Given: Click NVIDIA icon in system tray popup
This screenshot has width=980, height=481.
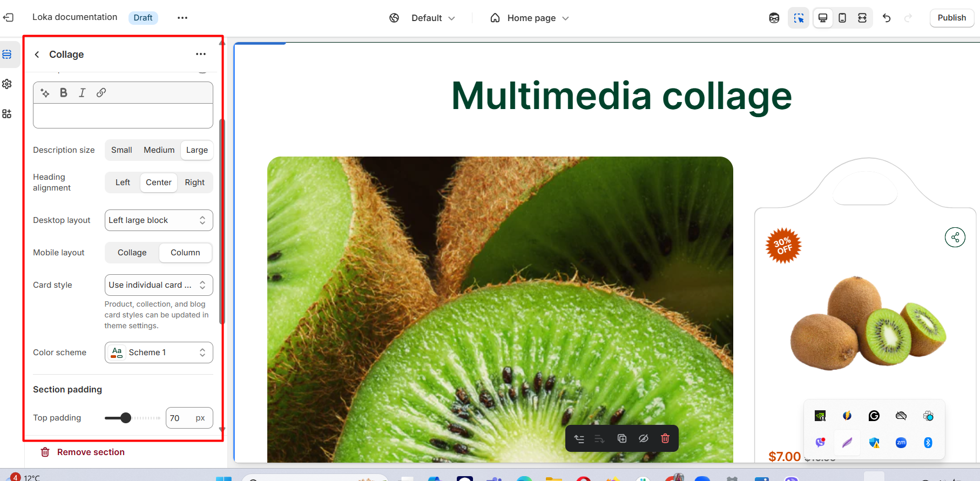Looking at the screenshot, I should [820, 416].
